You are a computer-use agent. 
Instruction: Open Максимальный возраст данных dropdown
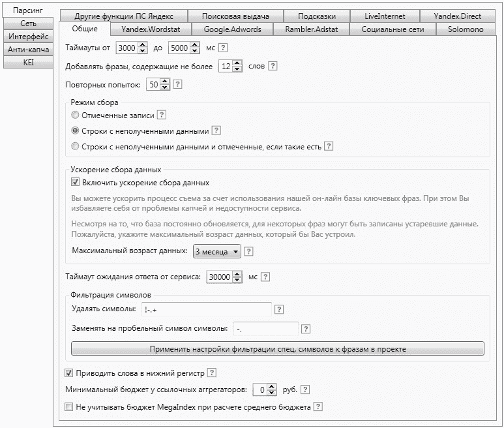click(217, 251)
